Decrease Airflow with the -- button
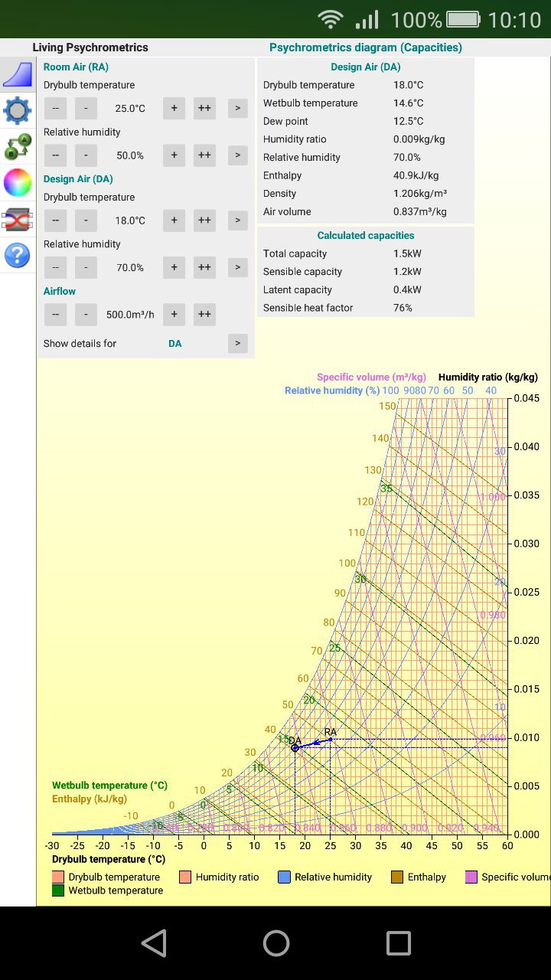This screenshot has height=980, width=551. pos(55,315)
